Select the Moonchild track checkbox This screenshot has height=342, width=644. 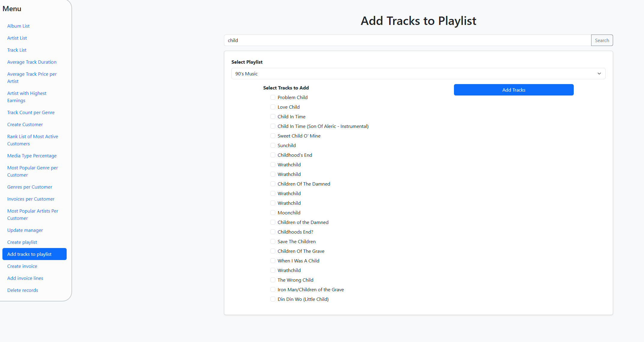273,213
